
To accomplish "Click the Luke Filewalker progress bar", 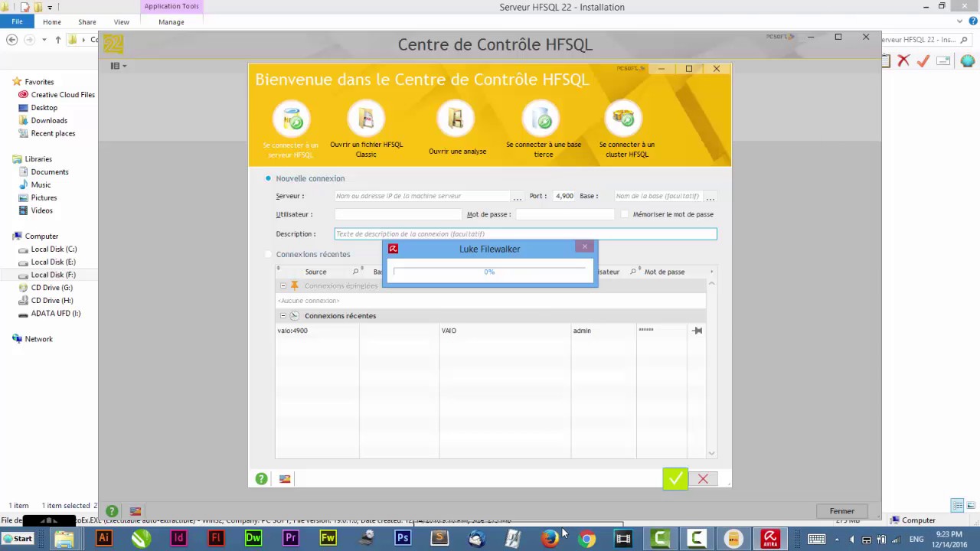I will pos(489,272).
